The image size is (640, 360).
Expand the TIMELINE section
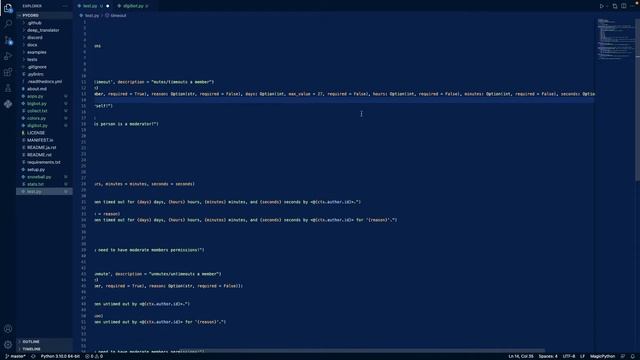point(44,349)
